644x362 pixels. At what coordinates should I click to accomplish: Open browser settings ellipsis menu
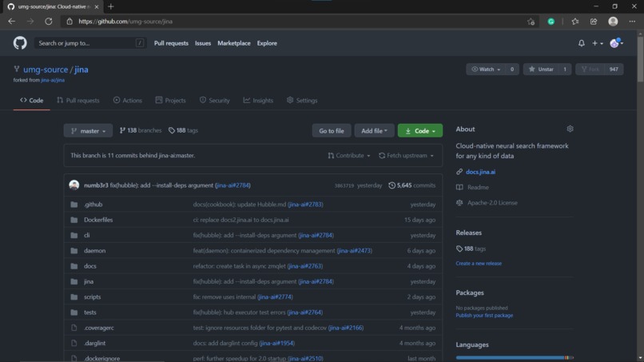point(632,22)
